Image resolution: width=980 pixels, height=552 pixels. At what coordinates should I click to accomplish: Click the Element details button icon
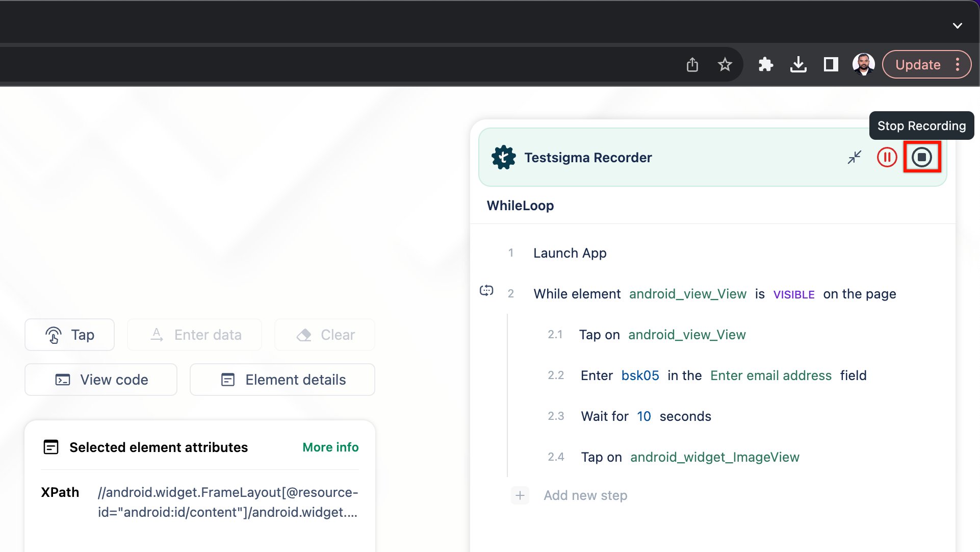tap(228, 379)
